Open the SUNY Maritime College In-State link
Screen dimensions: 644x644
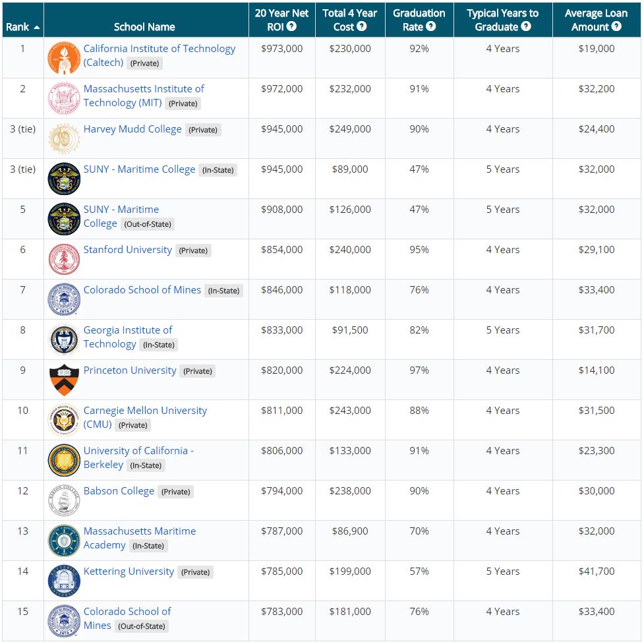pyautogui.click(x=139, y=169)
